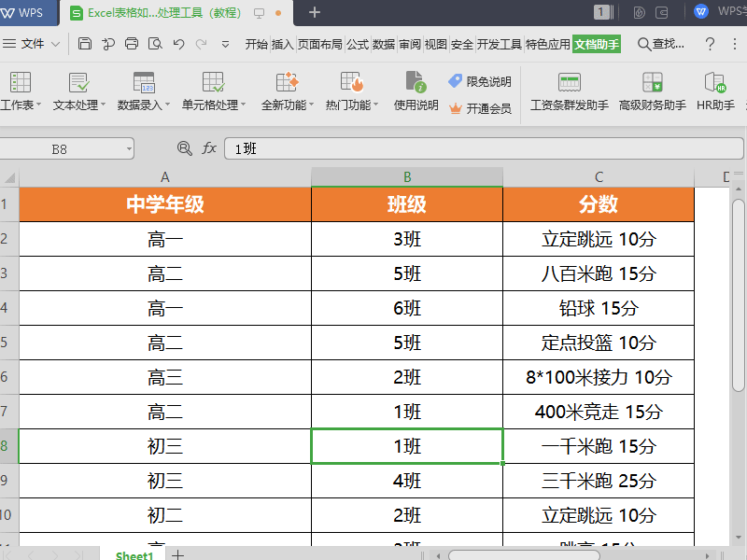This screenshot has width=747, height=560.
Task: Switch to the 页面布局 ribbon tab
Action: point(320,44)
